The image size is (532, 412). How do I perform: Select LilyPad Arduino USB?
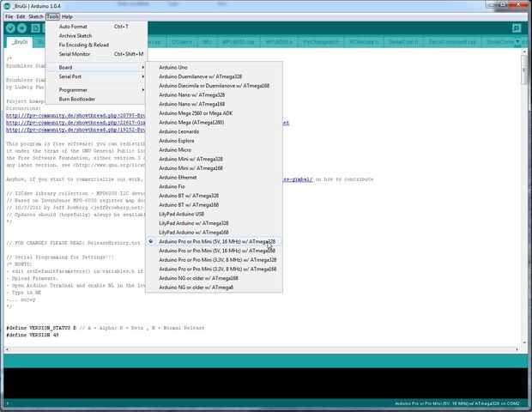pyautogui.click(x=214, y=214)
